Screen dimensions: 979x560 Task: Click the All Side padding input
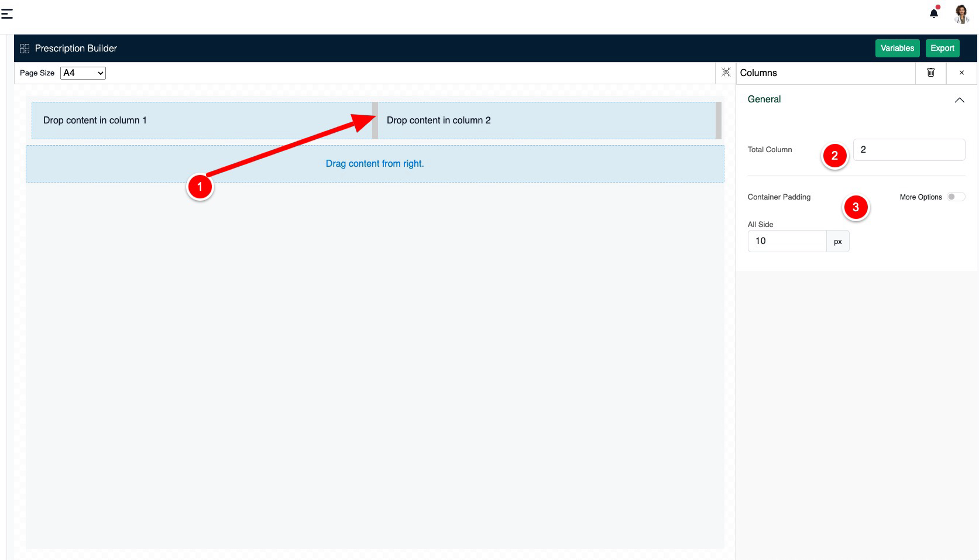point(786,241)
